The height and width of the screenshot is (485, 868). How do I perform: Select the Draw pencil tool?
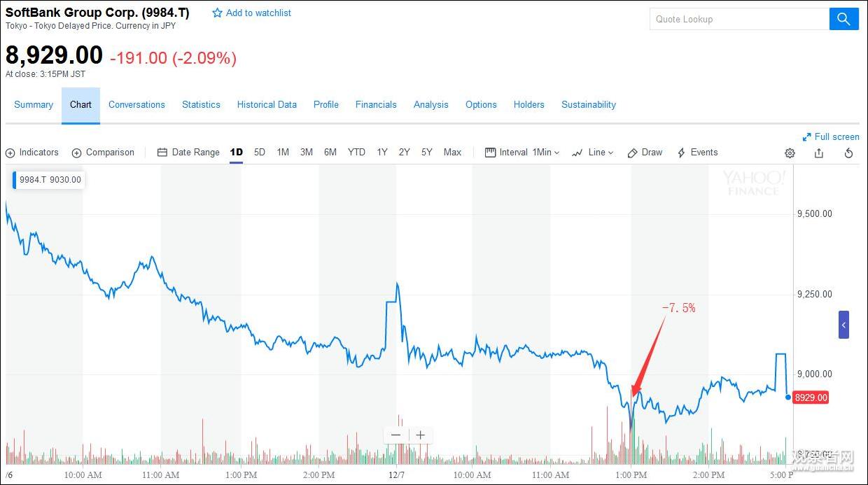tap(645, 153)
